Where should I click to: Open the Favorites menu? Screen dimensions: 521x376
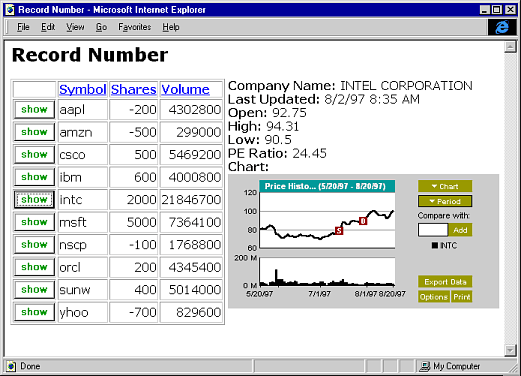tap(134, 27)
